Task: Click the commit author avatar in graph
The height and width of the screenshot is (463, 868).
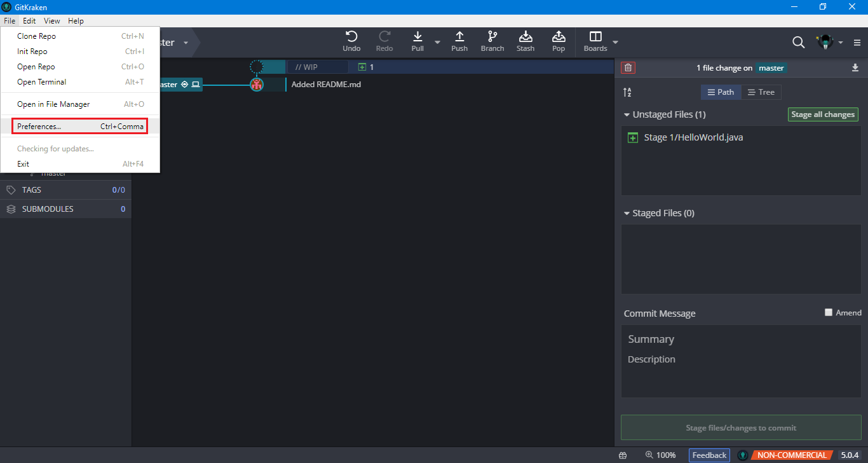Action: tap(257, 85)
